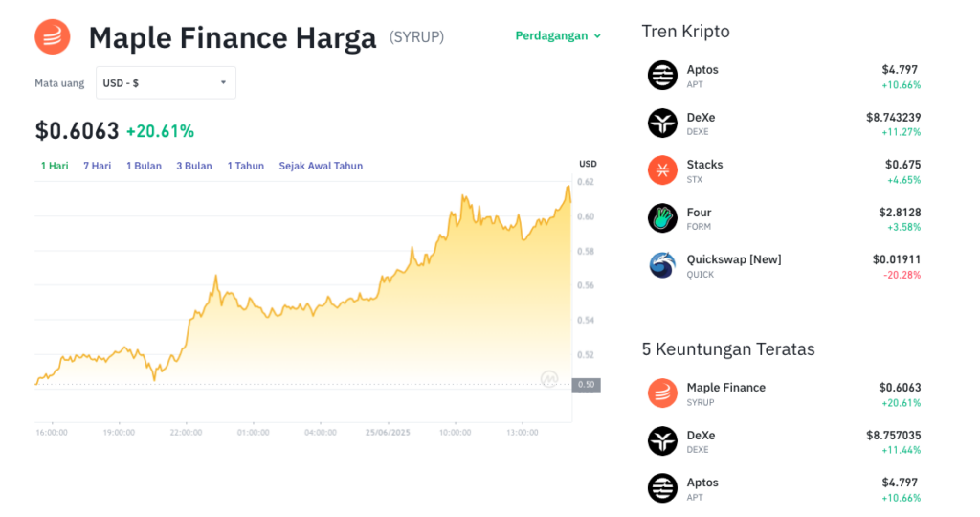Click the 0.62 value on USD axis
Screen dimensions: 980x517
click(586, 182)
